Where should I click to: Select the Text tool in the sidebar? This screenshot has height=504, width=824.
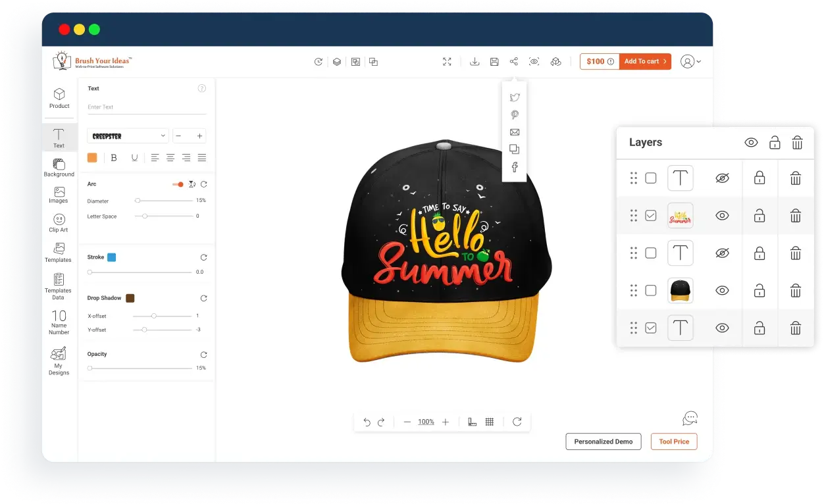click(59, 137)
